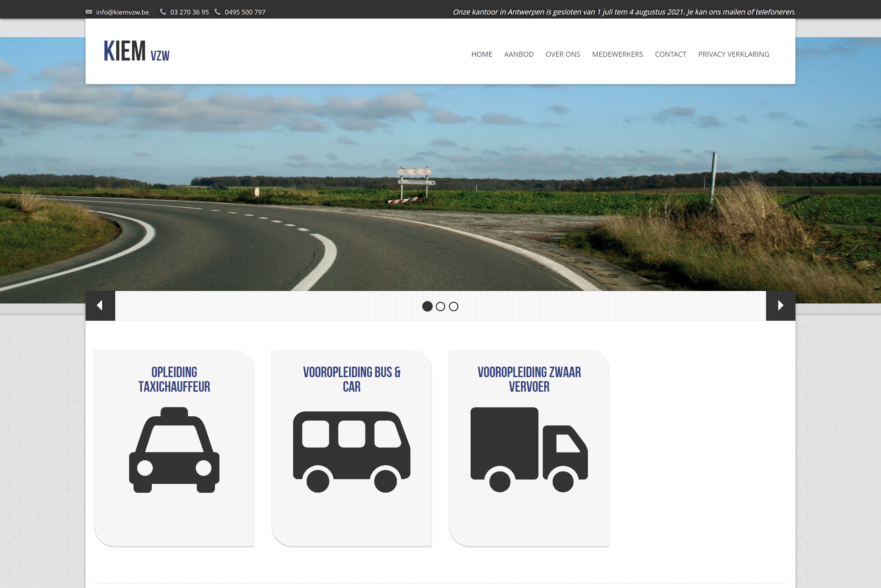This screenshot has width=881, height=588.
Task: Click the bus vehicle icon
Action: (x=352, y=451)
